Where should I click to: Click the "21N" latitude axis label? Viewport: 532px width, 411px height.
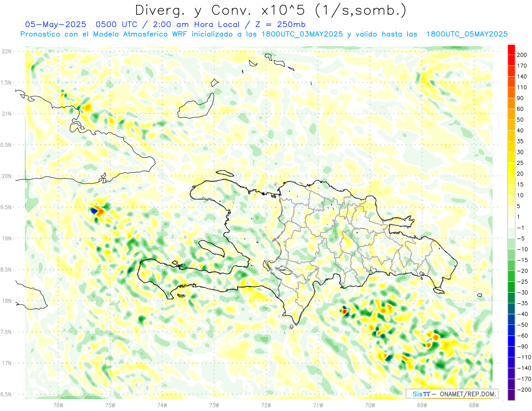(7, 114)
